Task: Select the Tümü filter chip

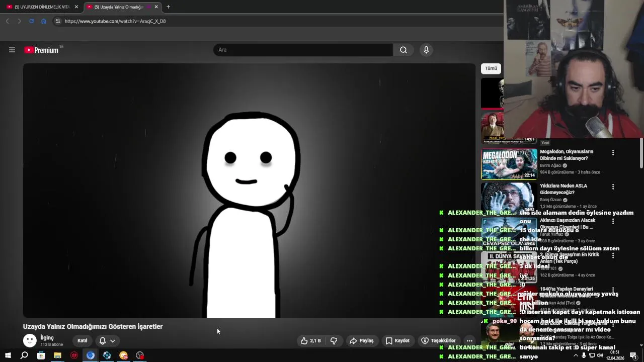Action: [491, 68]
